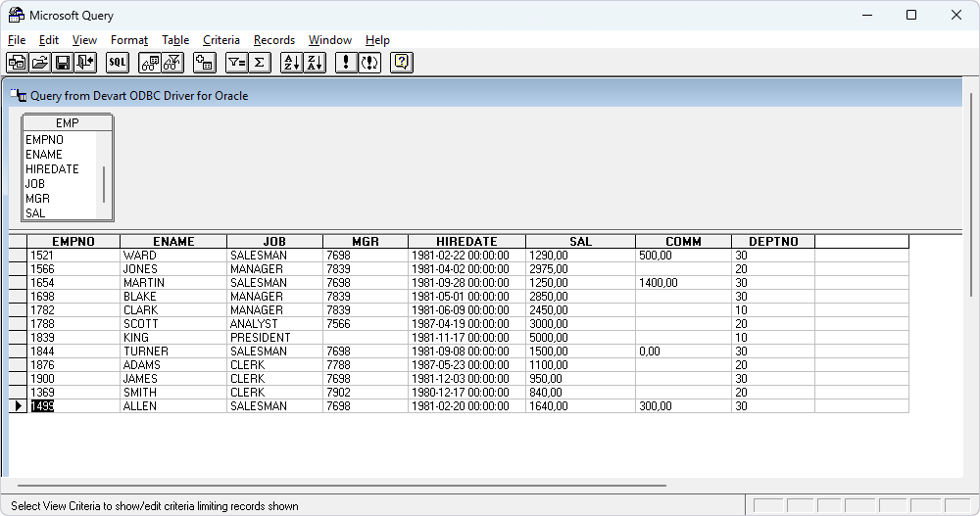Click the Open Query folder icon
The image size is (980, 516).
[40, 63]
